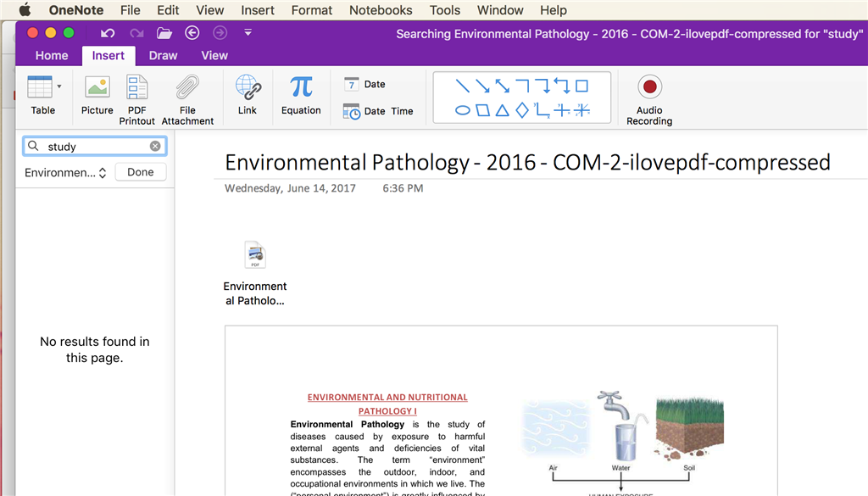Open a notebook with folder icon

pyautogui.click(x=164, y=33)
